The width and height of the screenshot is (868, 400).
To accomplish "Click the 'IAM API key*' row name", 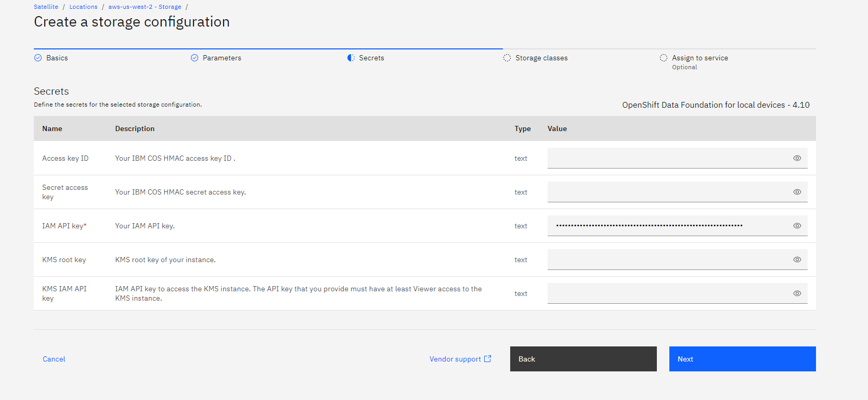I will pos(64,226).
